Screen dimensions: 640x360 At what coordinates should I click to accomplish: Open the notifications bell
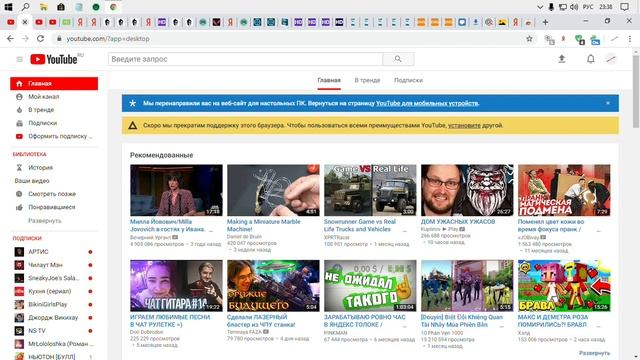click(591, 59)
